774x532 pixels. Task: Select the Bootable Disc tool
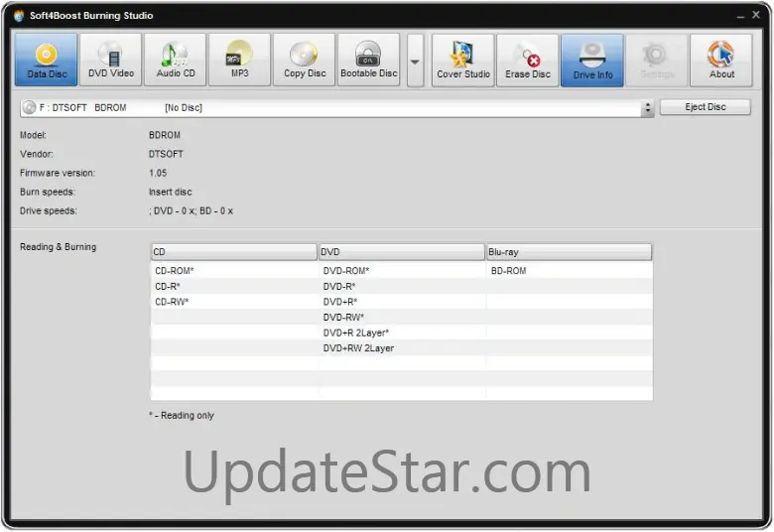(369, 60)
